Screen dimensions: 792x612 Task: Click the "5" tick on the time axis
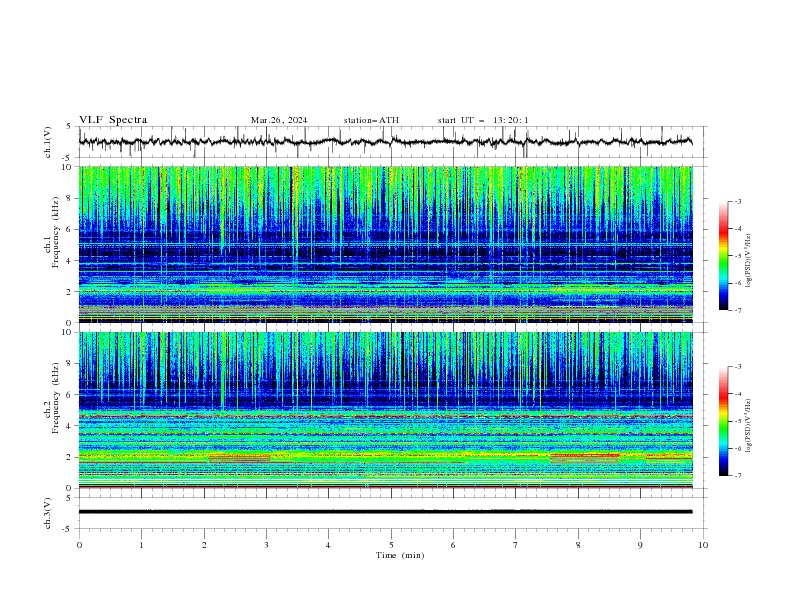tap(391, 545)
